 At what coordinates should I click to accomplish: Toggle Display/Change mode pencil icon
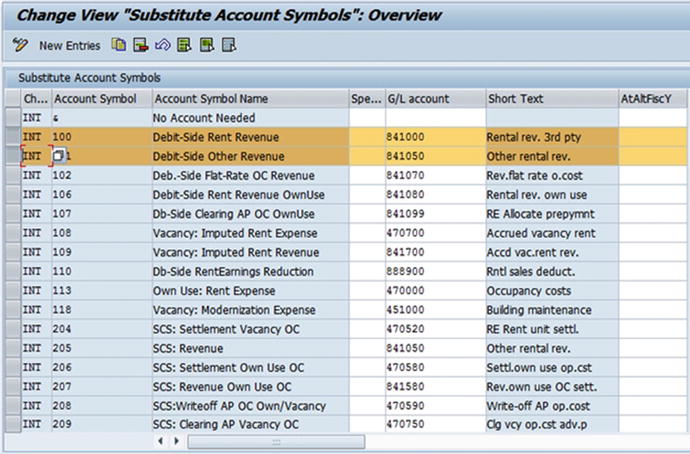point(20,45)
